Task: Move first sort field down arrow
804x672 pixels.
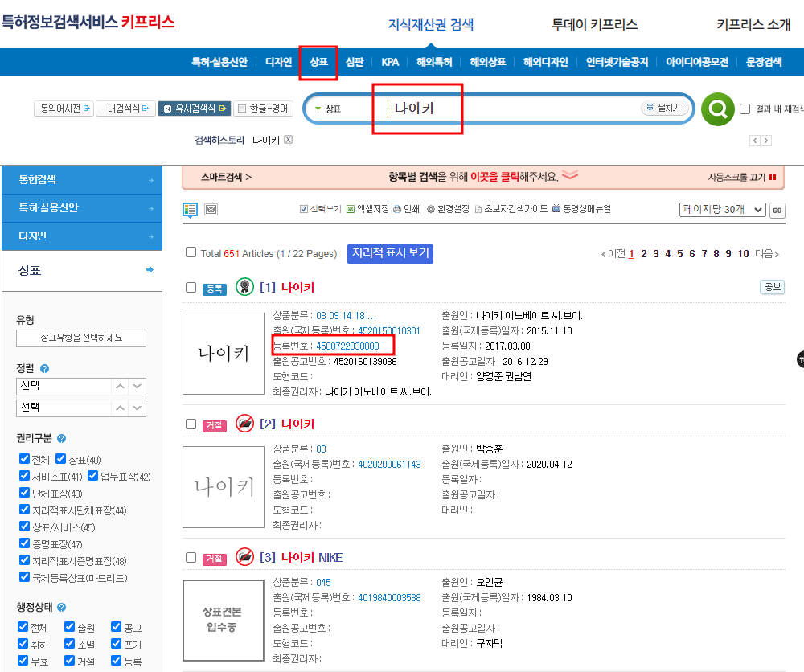Action: pyautogui.click(x=137, y=386)
